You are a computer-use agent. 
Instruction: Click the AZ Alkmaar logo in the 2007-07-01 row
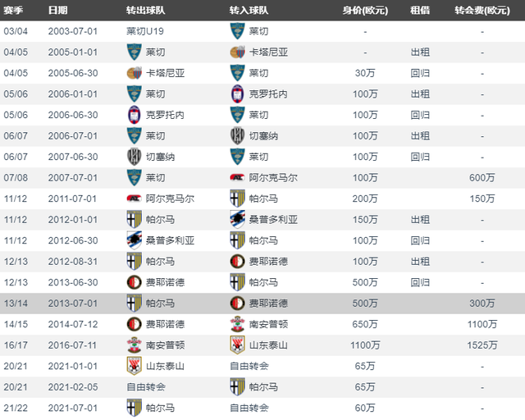pyautogui.click(x=237, y=177)
